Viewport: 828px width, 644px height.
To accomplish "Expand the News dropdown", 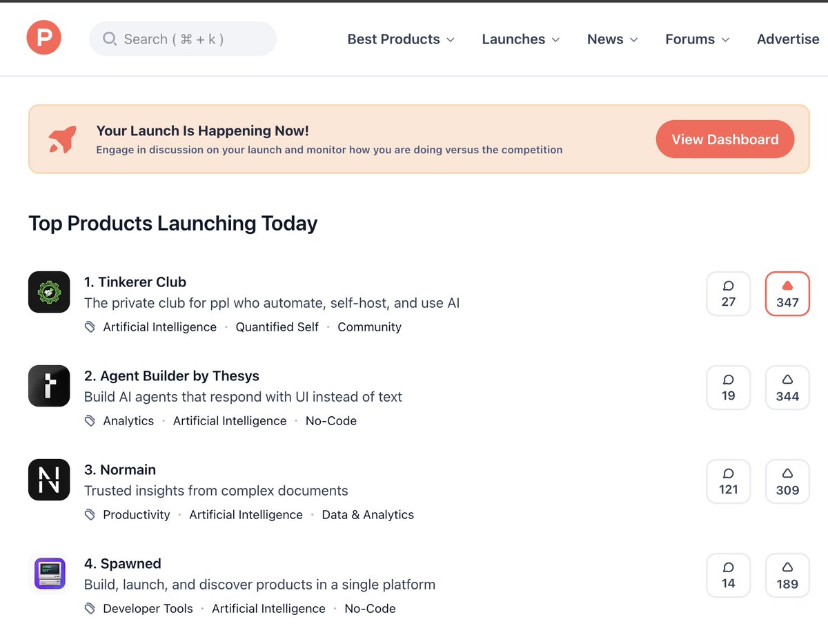I will click(x=611, y=39).
